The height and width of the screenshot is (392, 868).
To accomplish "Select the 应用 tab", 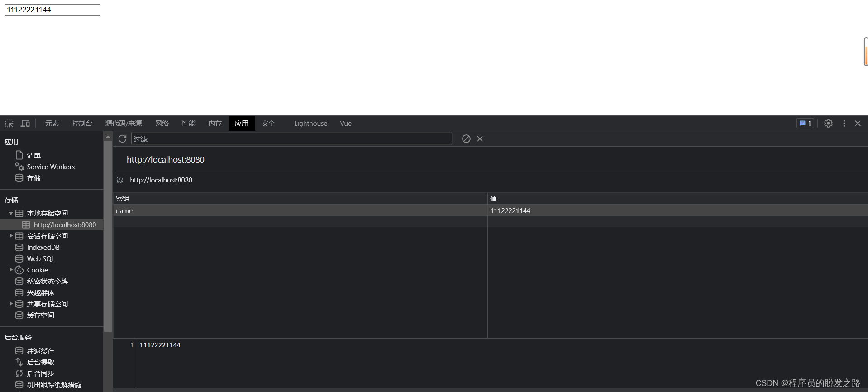I will [242, 123].
